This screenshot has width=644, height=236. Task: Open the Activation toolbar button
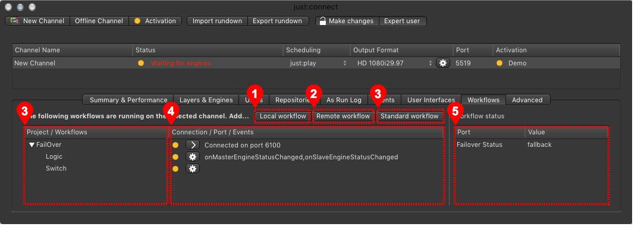(155, 21)
